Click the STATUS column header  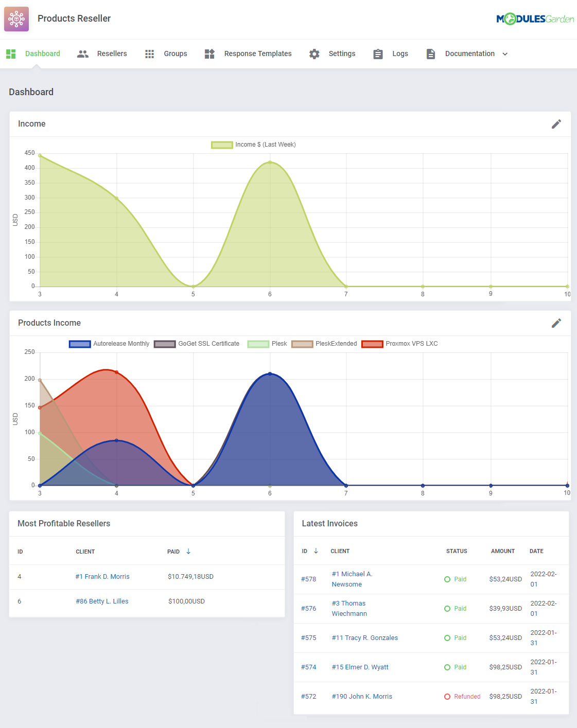click(x=457, y=551)
